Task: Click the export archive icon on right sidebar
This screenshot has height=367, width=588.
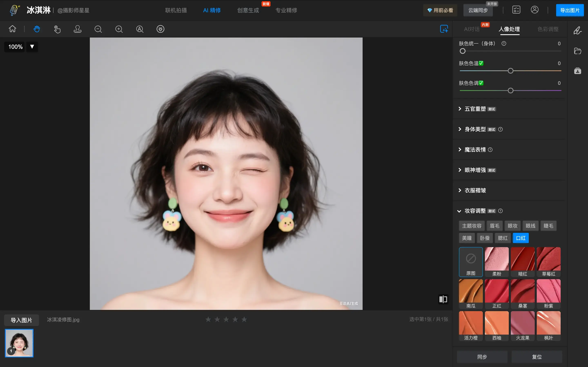Action: pos(578,71)
